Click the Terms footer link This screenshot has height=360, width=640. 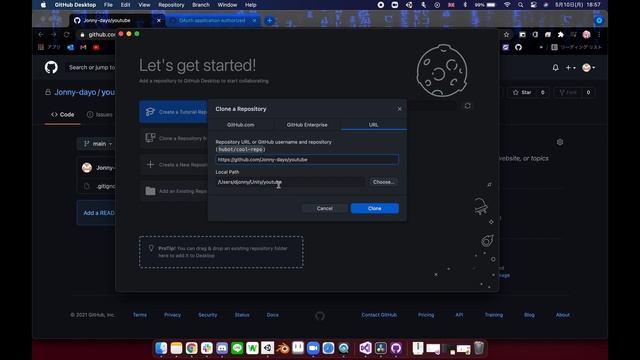[140, 315]
